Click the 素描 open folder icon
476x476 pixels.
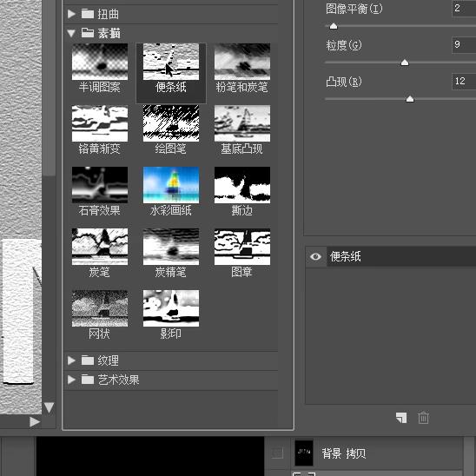[88, 33]
